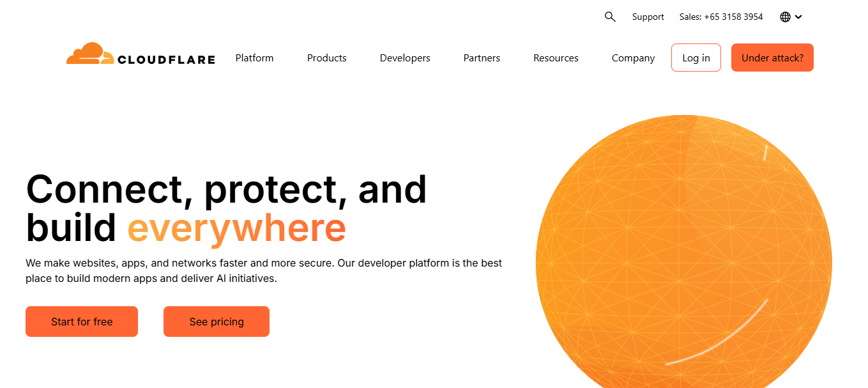868x388 pixels.
Task: Open the Platform menu
Action: click(254, 58)
